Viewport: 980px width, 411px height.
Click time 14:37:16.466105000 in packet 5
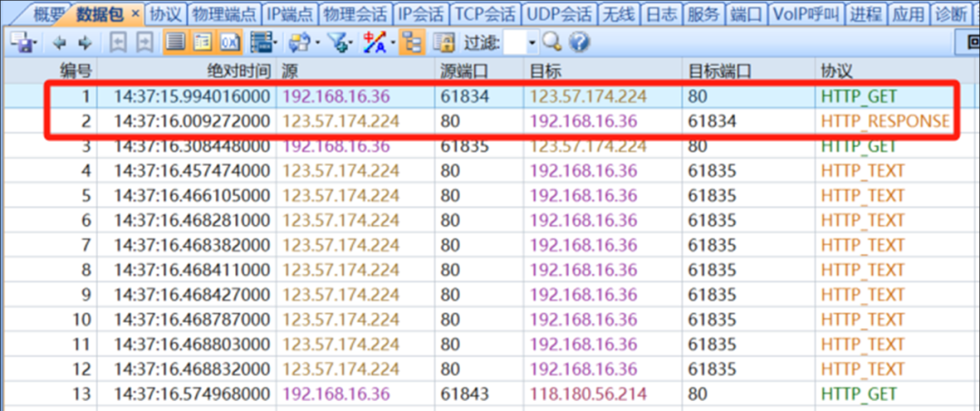coord(191,195)
